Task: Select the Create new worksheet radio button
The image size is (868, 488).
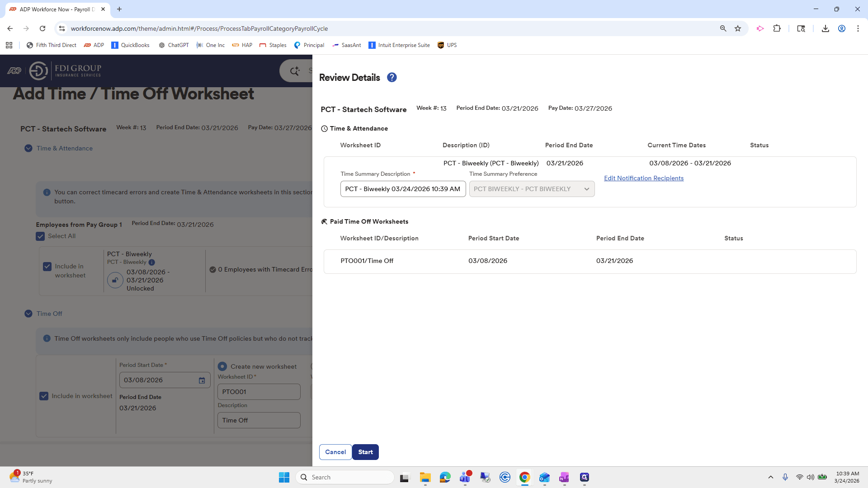Action: tap(222, 366)
